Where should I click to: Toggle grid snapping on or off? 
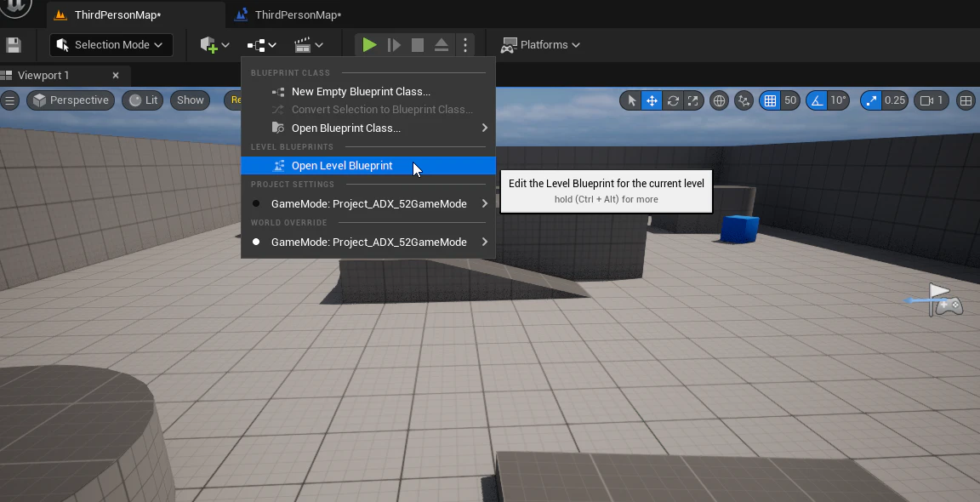[x=770, y=100]
